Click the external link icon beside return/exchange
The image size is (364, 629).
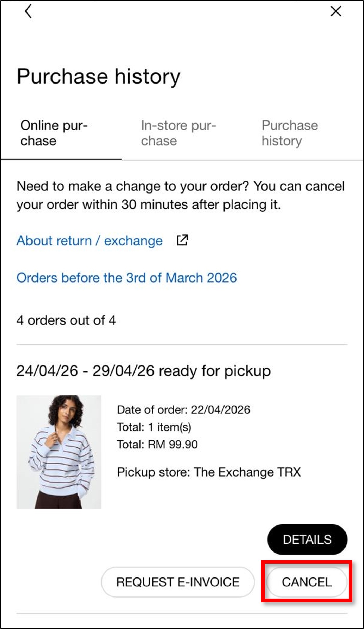(x=182, y=240)
